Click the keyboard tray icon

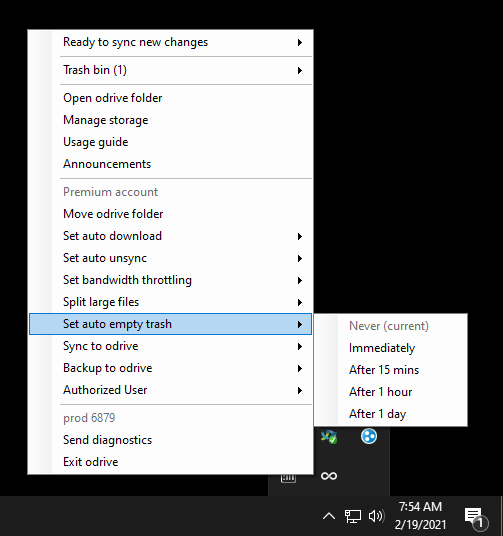pos(288,478)
